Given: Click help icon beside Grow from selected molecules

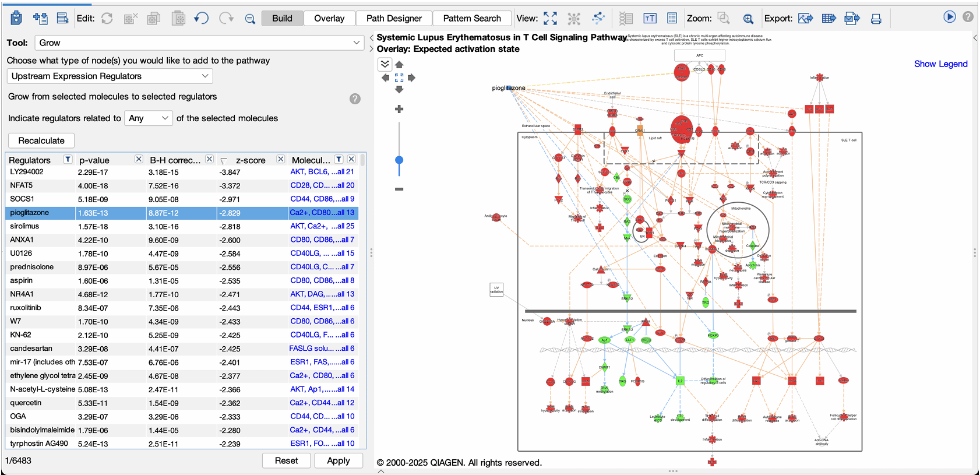Looking at the screenshot, I should tap(355, 98).
